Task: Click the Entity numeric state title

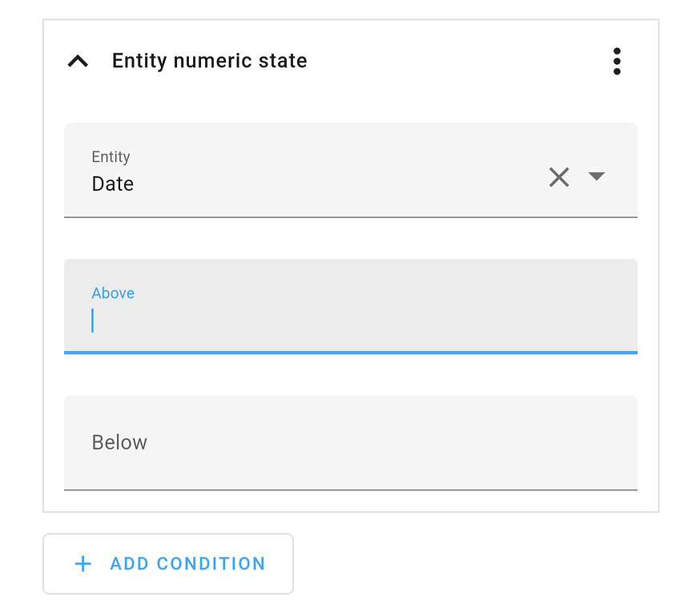Action: pyautogui.click(x=209, y=60)
